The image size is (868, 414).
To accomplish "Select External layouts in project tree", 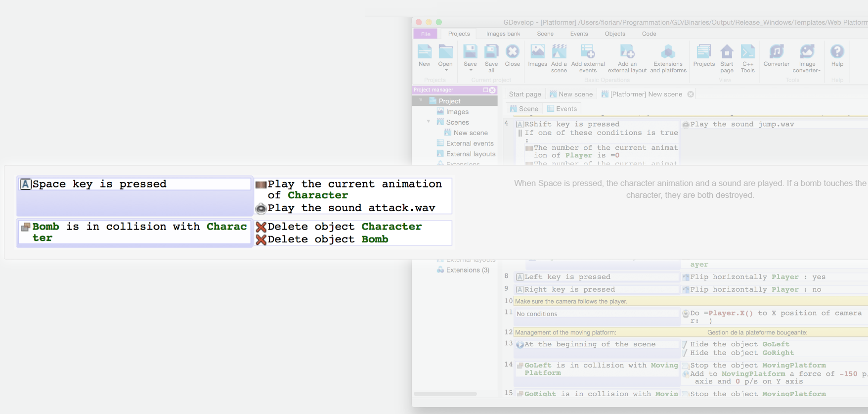I will [471, 154].
